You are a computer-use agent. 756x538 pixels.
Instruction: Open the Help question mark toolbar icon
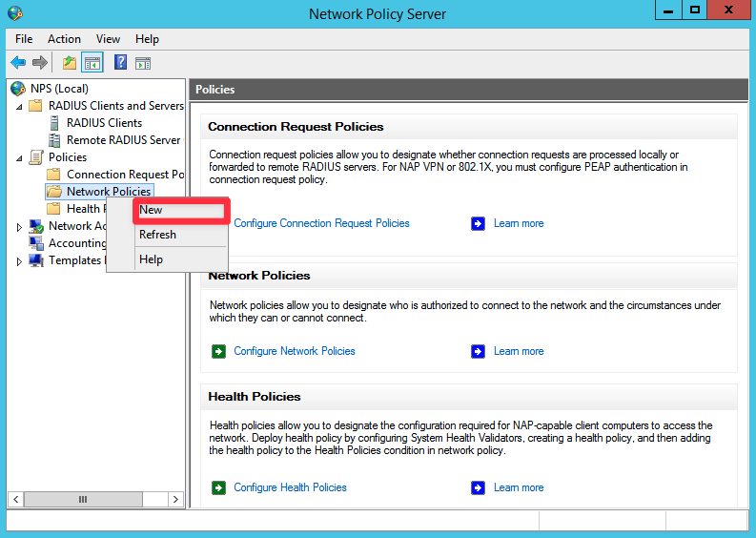120,62
